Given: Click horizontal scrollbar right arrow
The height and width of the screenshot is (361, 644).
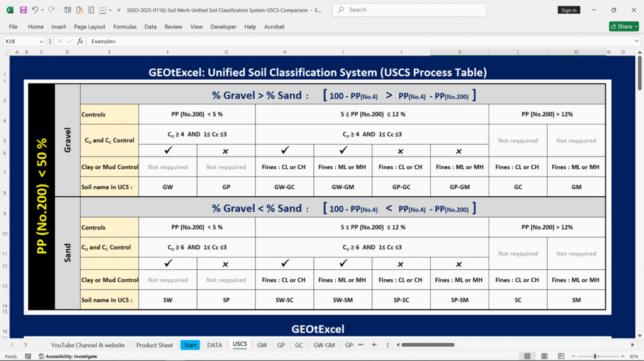Looking at the screenshot, I should point(633,345).
